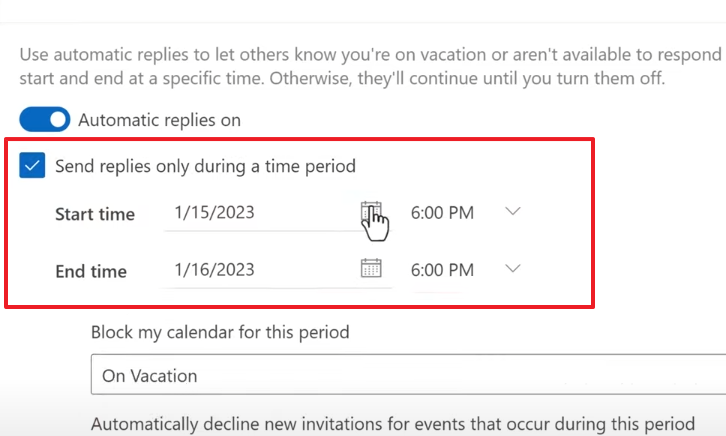Click the automatic replies description paragraph

click(370, 66)
